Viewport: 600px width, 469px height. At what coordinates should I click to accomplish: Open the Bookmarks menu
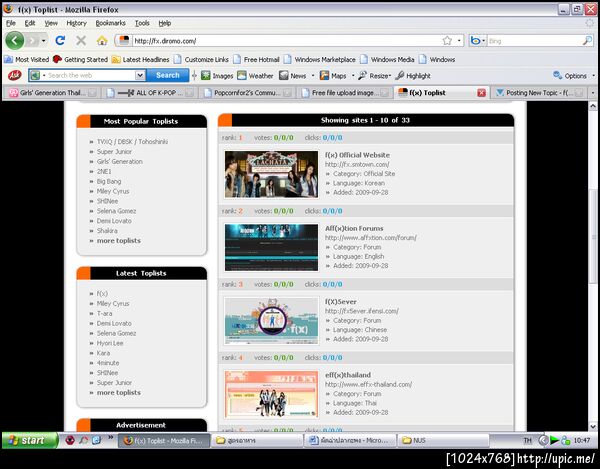(111, 23)
